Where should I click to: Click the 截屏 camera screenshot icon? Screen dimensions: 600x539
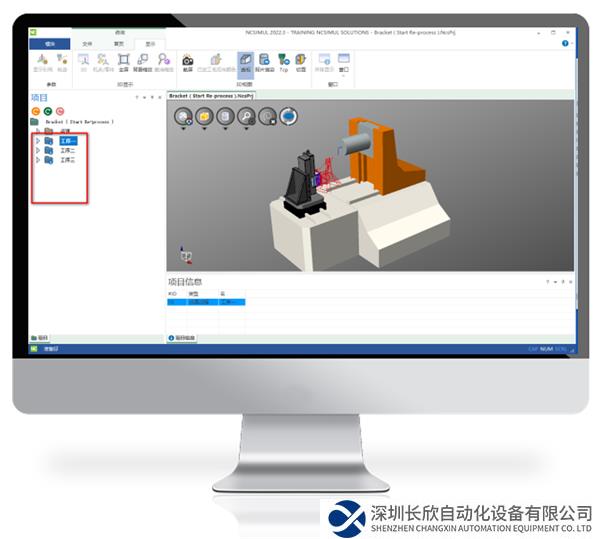pyautogui.click(x=188, y=61)
